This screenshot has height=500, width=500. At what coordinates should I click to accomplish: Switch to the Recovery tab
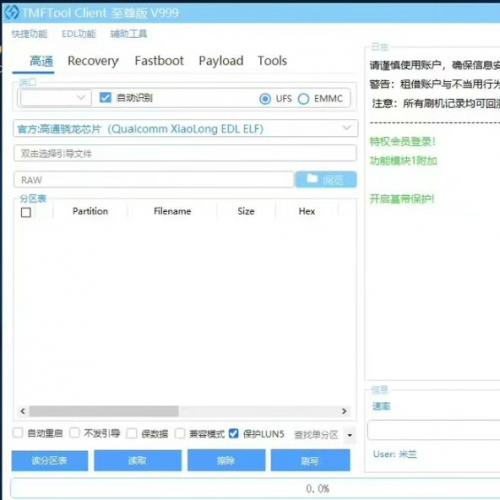(93, 61)
